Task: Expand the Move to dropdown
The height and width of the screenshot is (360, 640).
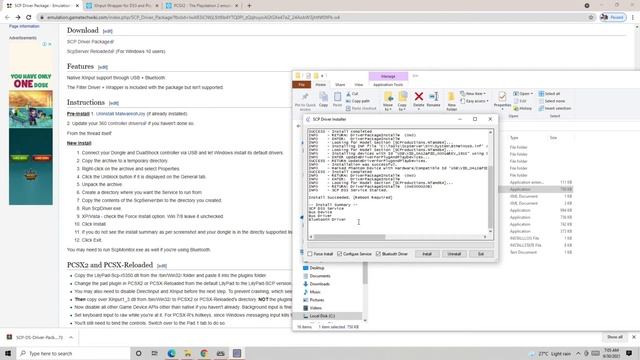Action: point(388,109)
